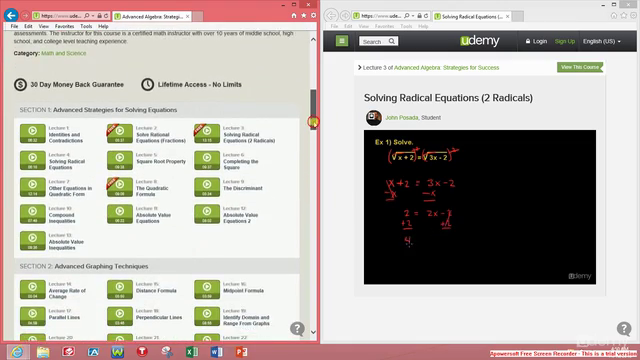Open Internet Explorer on taskbar
640x360 pixels.
[x=17, y=352]
